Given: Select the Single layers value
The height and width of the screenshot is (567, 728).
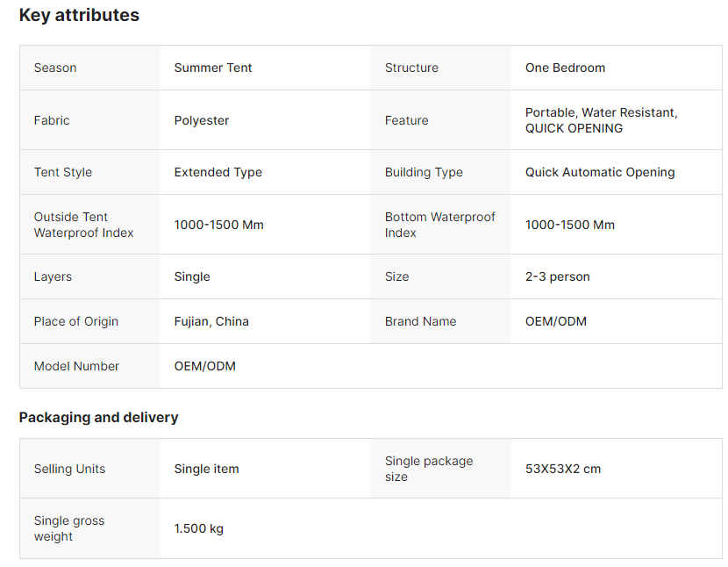Looking at the screenshot, I should point(192,276).
